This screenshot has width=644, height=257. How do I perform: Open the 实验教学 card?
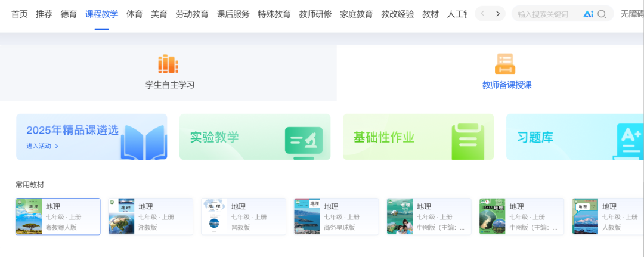[x=255, y=137]
